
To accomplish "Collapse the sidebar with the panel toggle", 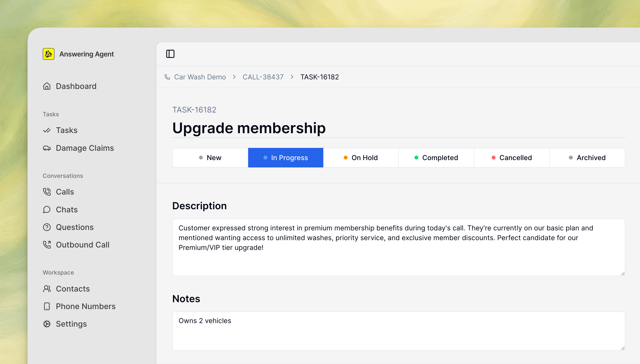I will pos(171,54).
